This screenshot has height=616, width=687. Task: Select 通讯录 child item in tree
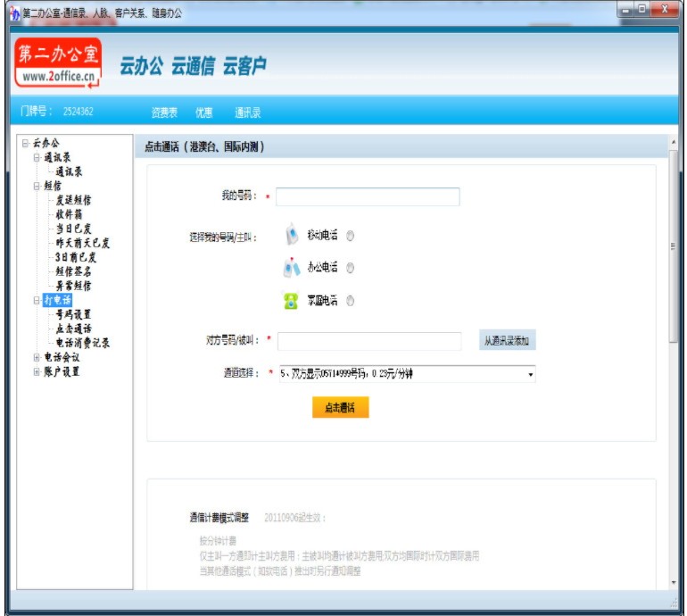point(69,172)
